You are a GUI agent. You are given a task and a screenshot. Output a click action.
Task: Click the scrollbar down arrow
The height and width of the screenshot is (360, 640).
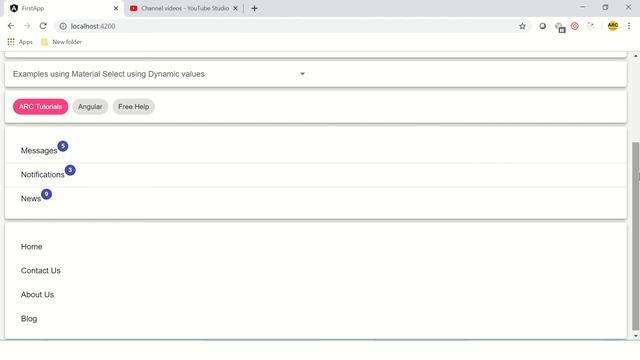pyautogui.click(x=636, y=336)
